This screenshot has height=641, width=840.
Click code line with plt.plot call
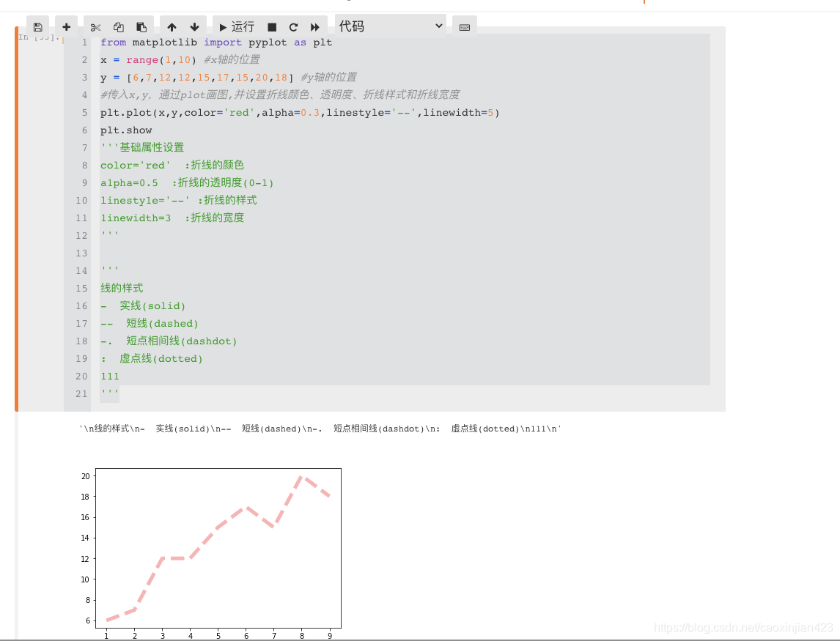[x=300, y=113]
